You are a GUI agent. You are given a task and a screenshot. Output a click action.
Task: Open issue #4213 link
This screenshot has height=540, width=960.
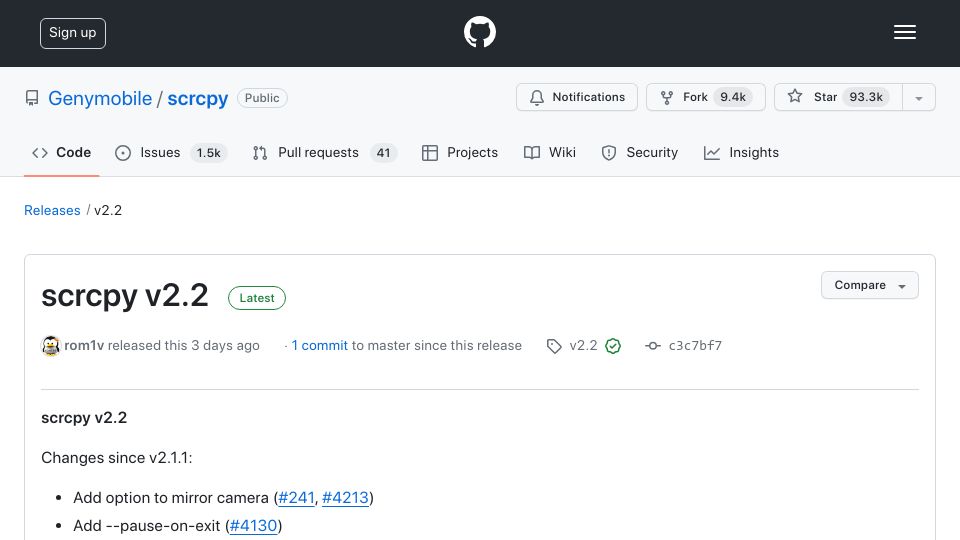[x=345, y=498]
